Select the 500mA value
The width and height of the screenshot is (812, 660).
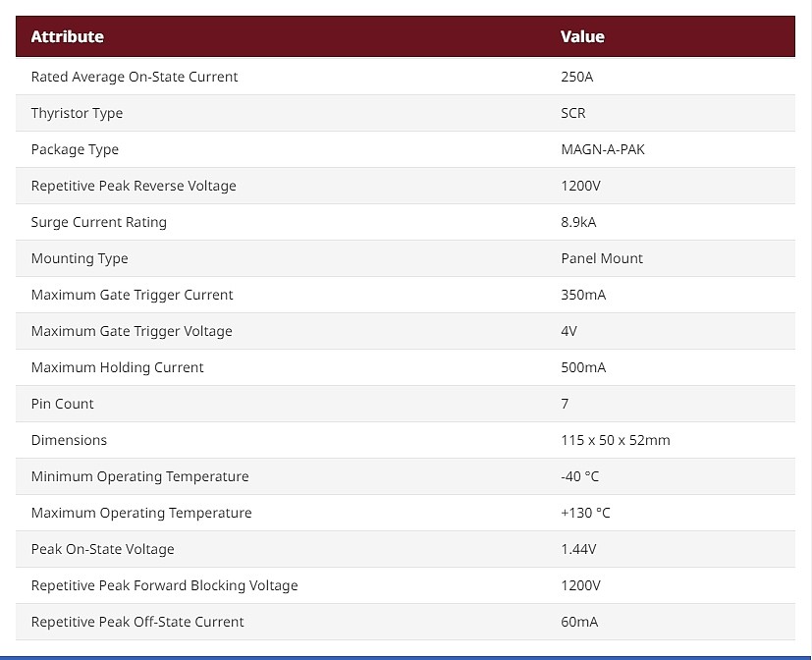point(583,366)
